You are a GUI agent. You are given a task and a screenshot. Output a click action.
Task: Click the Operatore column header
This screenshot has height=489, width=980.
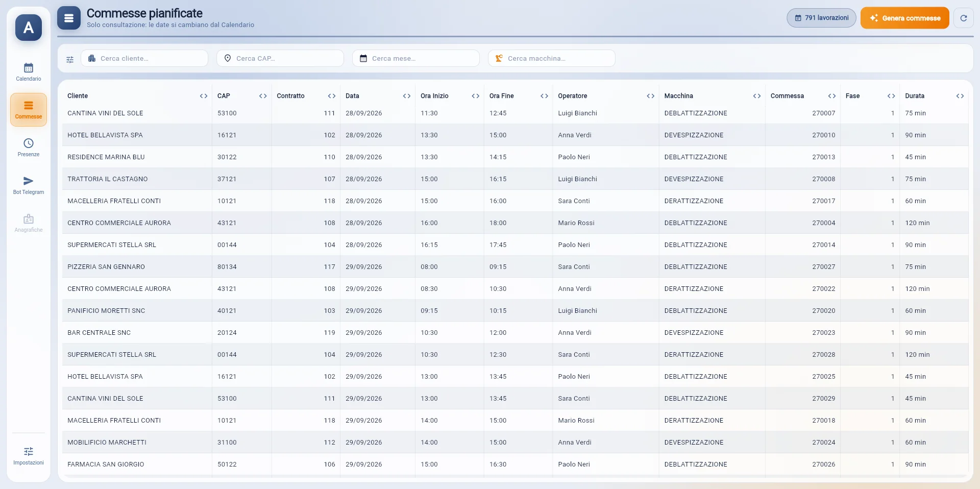point(573,96)
